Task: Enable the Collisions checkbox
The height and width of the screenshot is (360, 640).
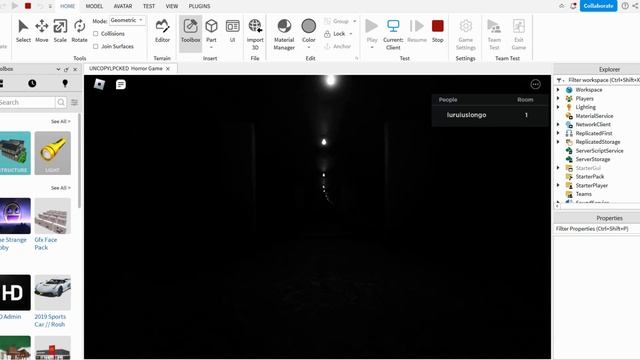Action: [96, 33]
